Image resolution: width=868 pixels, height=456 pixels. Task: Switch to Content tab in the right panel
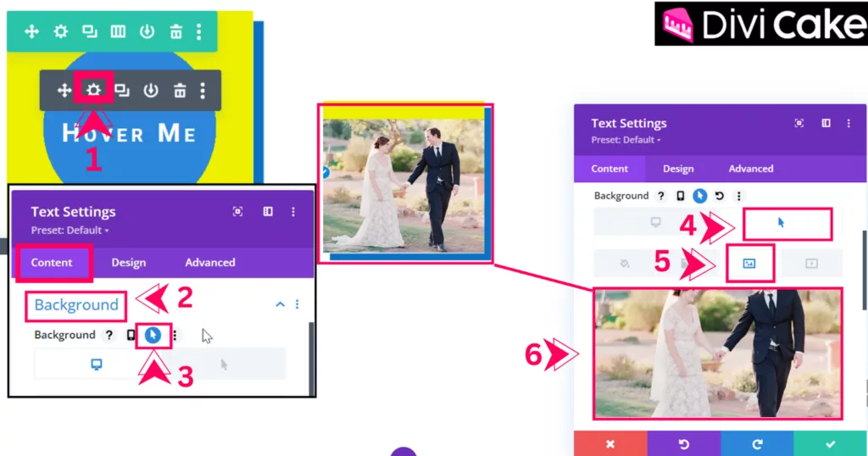[x=609, y=169]
